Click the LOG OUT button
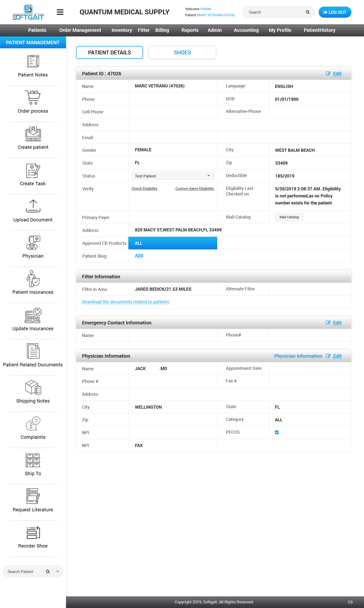The width and height of the screenshot is (364, 608). click(335, 12)
